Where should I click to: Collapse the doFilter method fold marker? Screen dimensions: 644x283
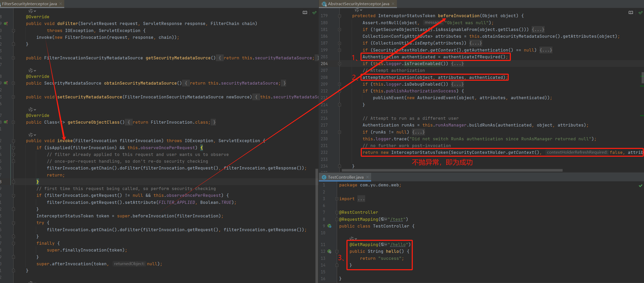click(14, 30)
